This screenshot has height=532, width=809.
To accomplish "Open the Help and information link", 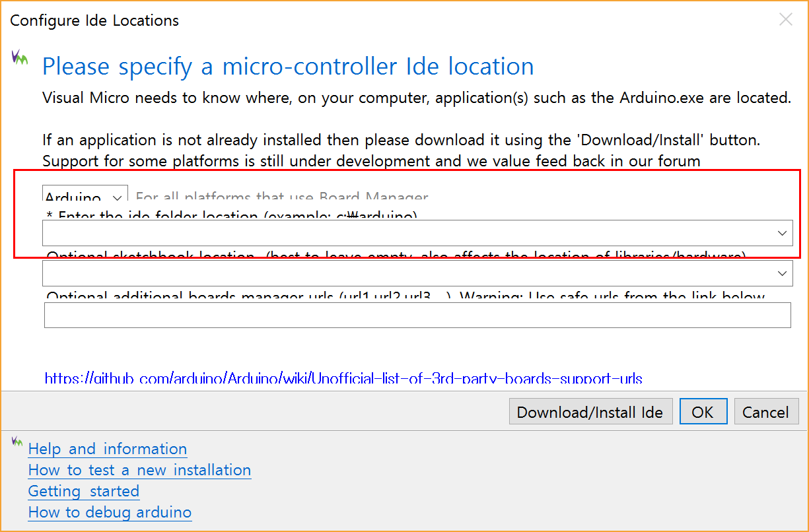I will [108, 449].
